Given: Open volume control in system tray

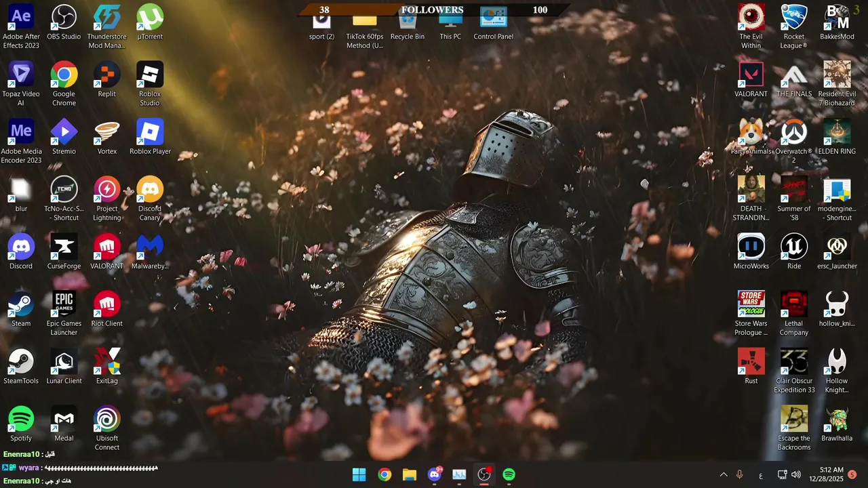Looking at the screenshot, I should [796, 474].
